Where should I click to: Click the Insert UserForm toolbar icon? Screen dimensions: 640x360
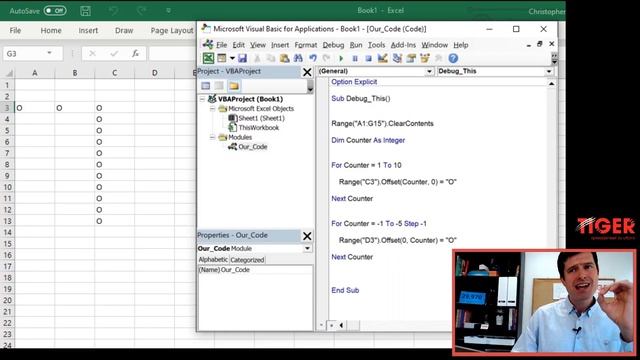click(x=222, y=58)
